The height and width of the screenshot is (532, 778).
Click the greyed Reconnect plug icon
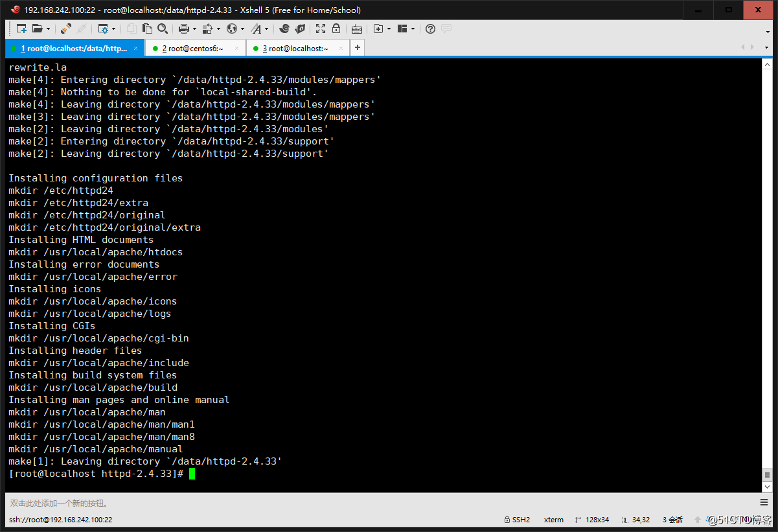[x=82, y=29]
